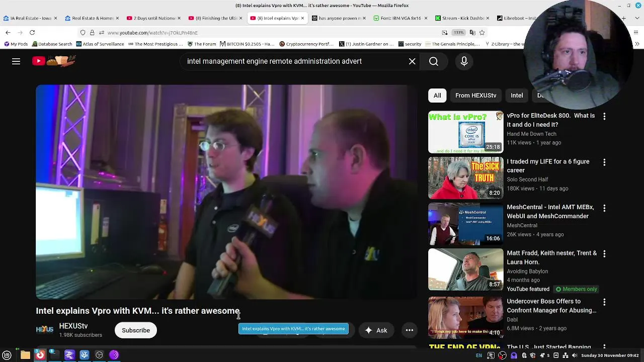Select the From HEXUStv filter chip
The width and height of the screenshot is (644, 362).
click(475, 96)
